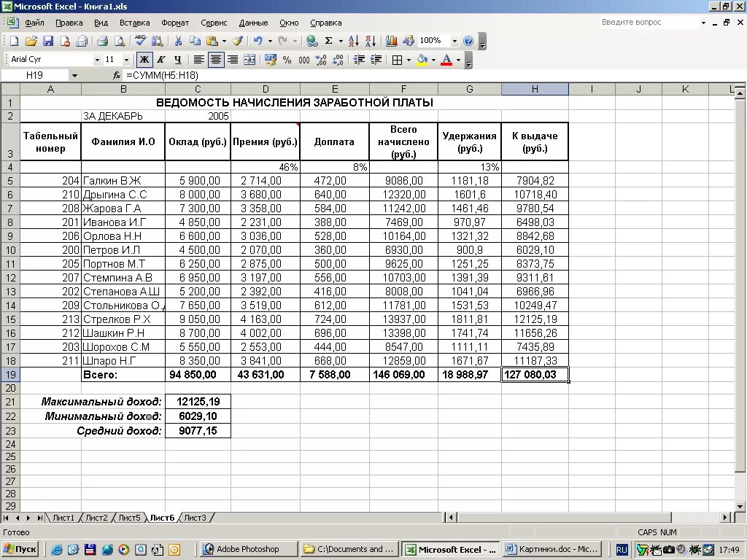The width and height of the screenshot is (747, 560).
Task: Open the undo history dropdown arrow
Action: [270, 41]
